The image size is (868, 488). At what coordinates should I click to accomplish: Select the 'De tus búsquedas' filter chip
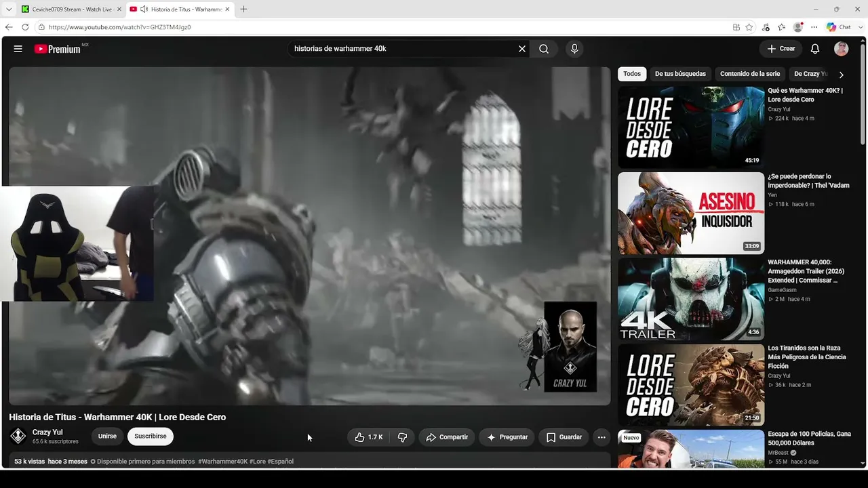680,74
